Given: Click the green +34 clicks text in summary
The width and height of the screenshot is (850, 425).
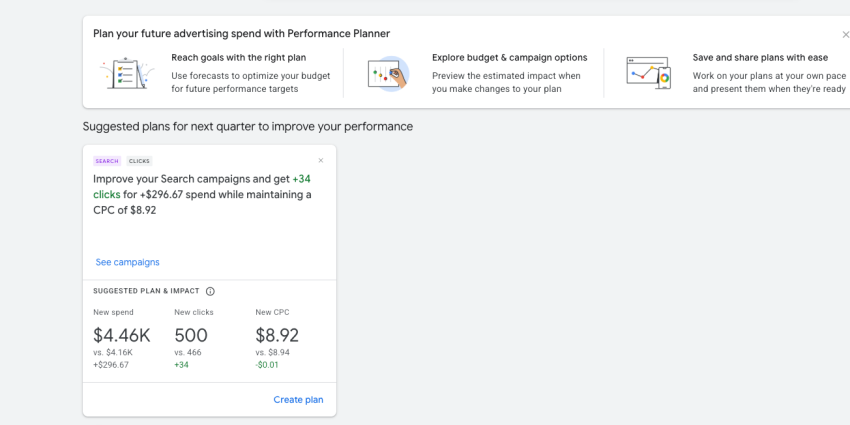Looking at the screenshot, I should tap(302, 178).
